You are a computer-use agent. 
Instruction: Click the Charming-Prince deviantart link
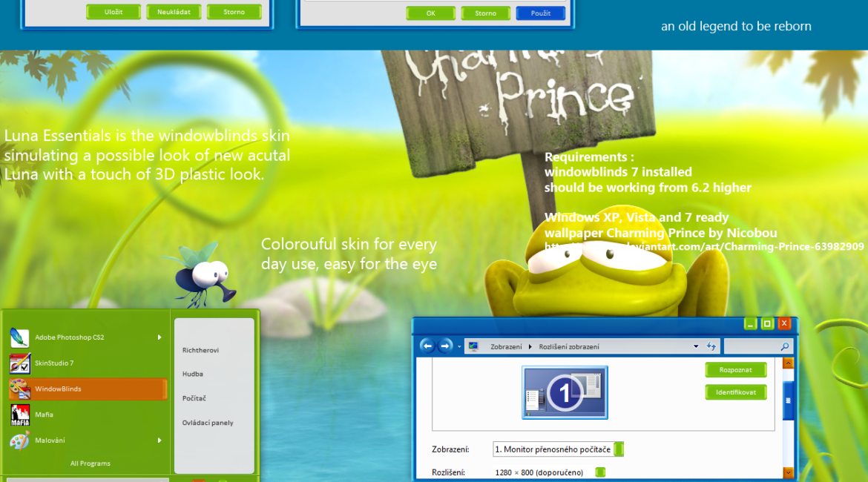pos(703,247)
